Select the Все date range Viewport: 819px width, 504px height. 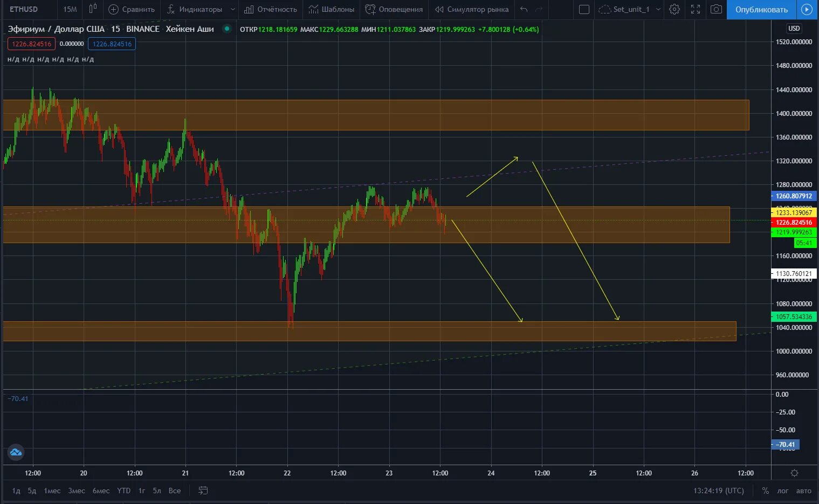[x=175, y=491]
